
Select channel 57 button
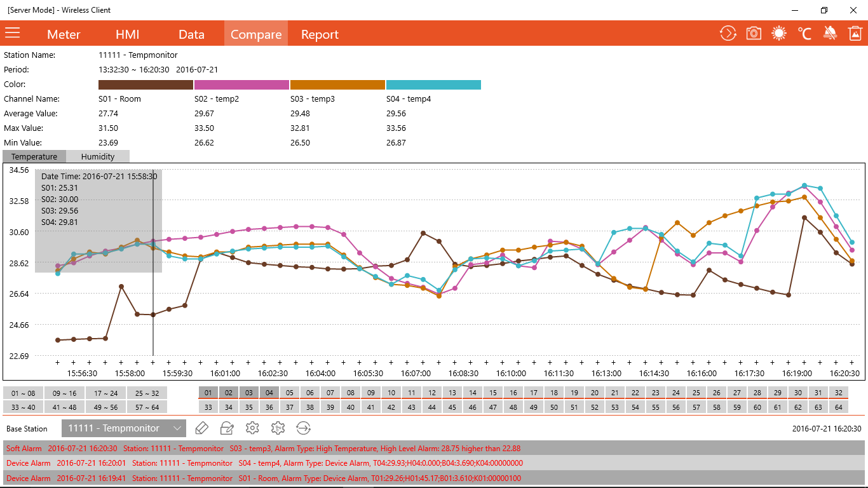696,407
